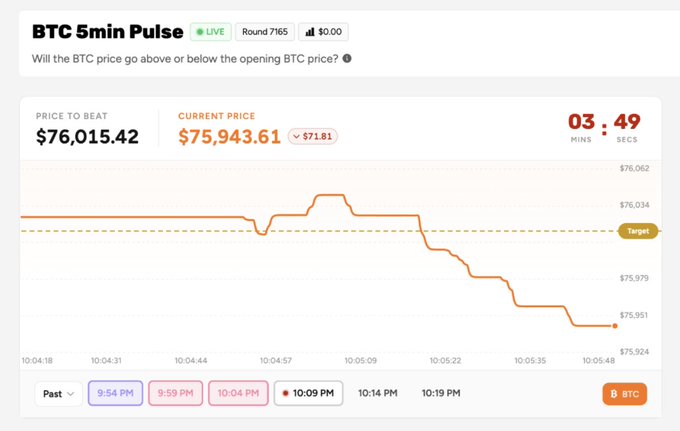This screenshot has width=680, height=431.
Task: Click the 10:05:35 time axis label
Action: [x=530, y=360]
